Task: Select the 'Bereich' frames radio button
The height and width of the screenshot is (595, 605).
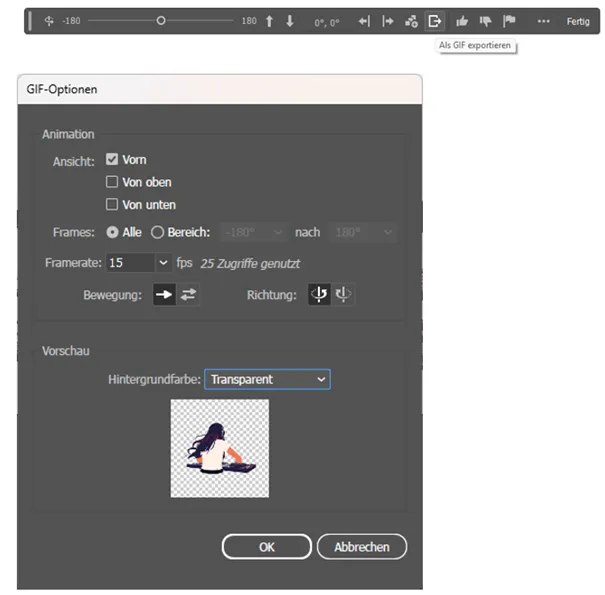Action: click(x=157, y=232)
